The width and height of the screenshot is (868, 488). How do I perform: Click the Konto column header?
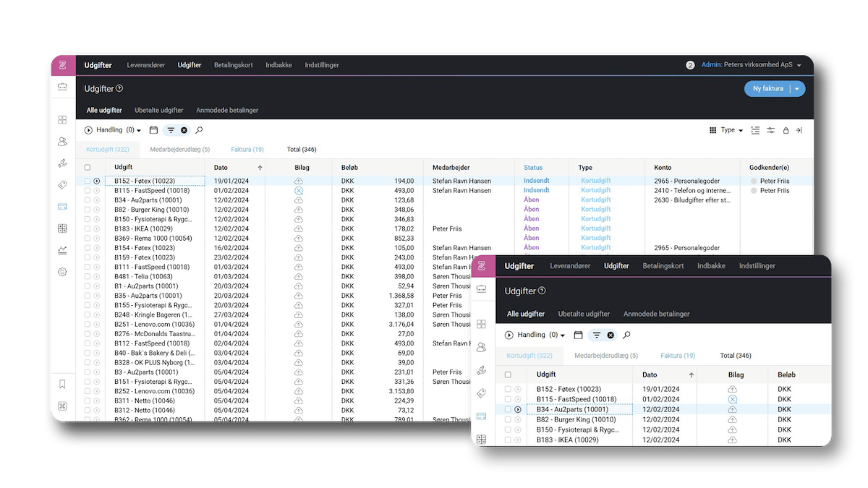coord(663,168)
